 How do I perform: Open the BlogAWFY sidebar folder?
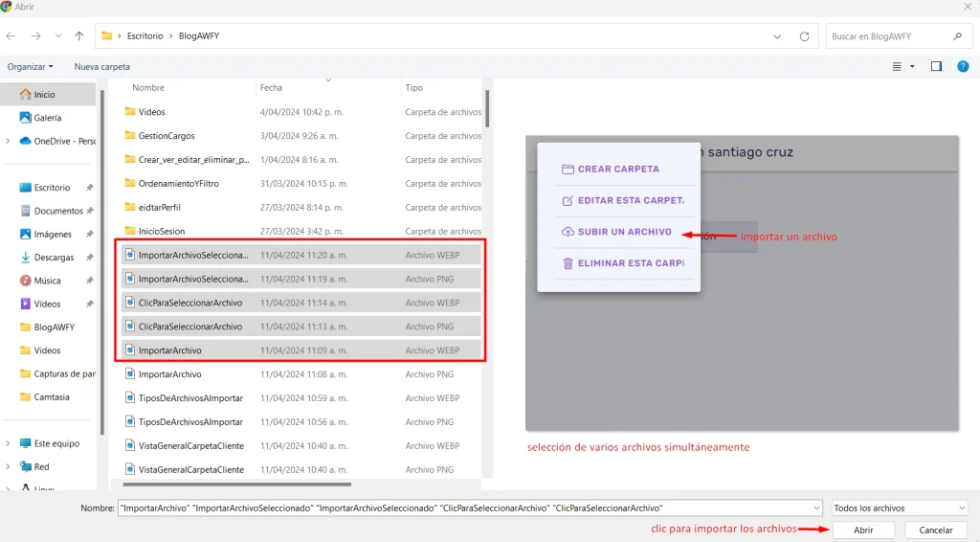click(x=49, y=327)
